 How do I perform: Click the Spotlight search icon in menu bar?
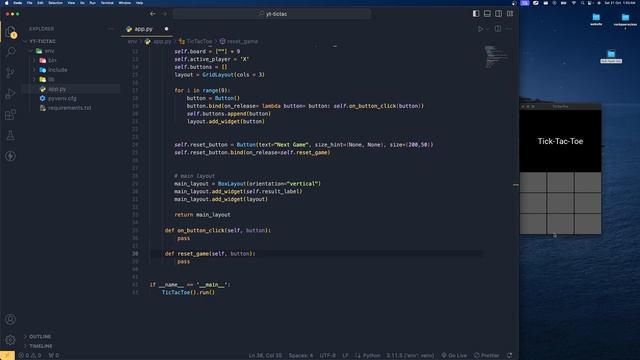click(582, 3)
